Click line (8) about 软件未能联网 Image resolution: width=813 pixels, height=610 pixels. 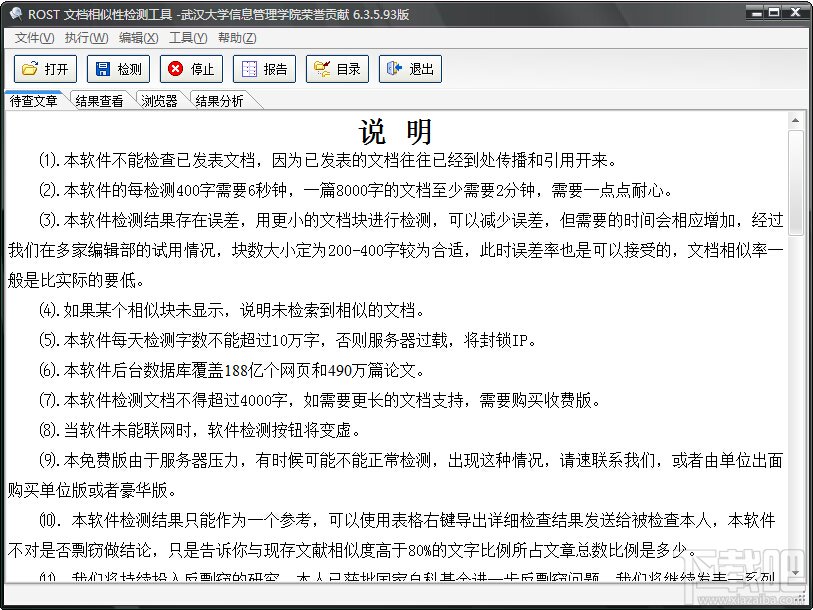click(x=200, y=430)
